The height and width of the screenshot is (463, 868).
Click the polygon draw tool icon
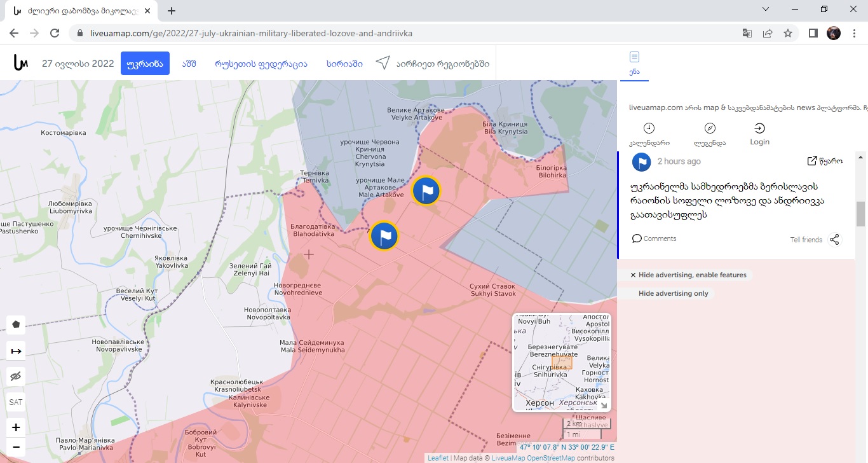click(x=16, y=324)
